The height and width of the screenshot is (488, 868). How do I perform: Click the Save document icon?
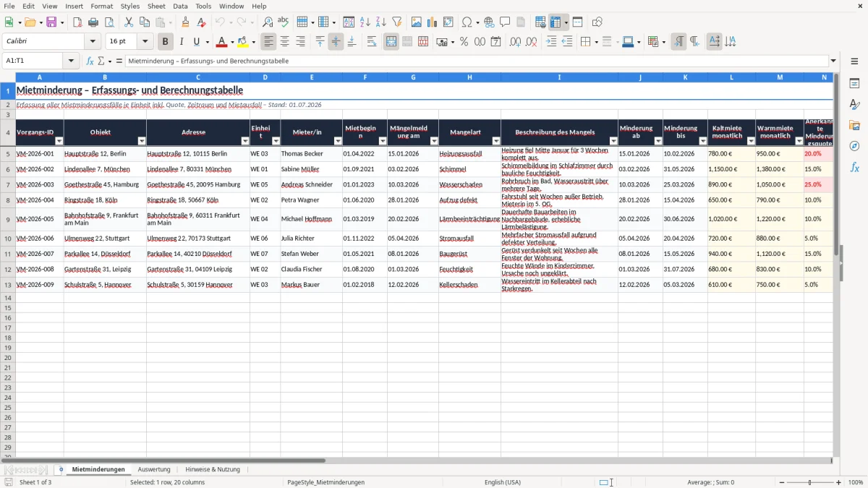[x=51, y=22]
